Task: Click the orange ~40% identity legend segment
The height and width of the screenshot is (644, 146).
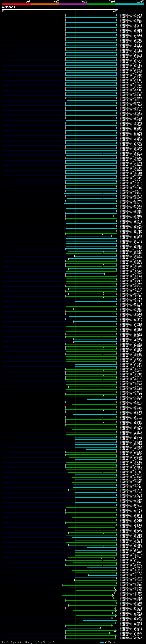Action: [x=45, y=4]
